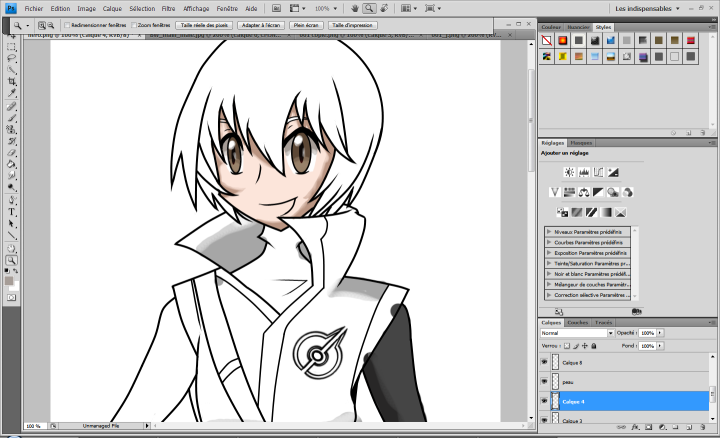Open the layer style fx menu
720x438 pixels.
coord(635,427)
